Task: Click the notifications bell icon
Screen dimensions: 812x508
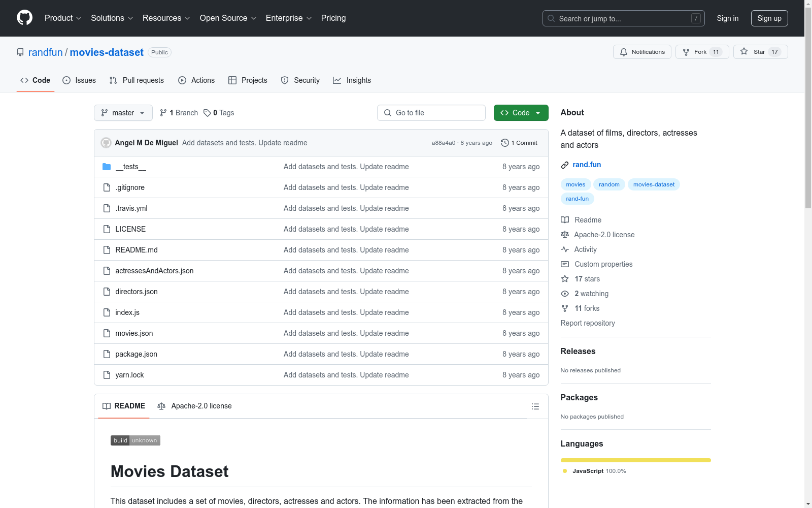Action: [x=624, y=52]
